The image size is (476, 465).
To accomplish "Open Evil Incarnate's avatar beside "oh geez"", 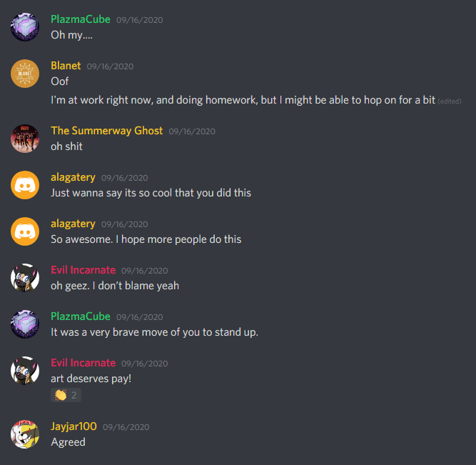I will click(x=25, y=278).
